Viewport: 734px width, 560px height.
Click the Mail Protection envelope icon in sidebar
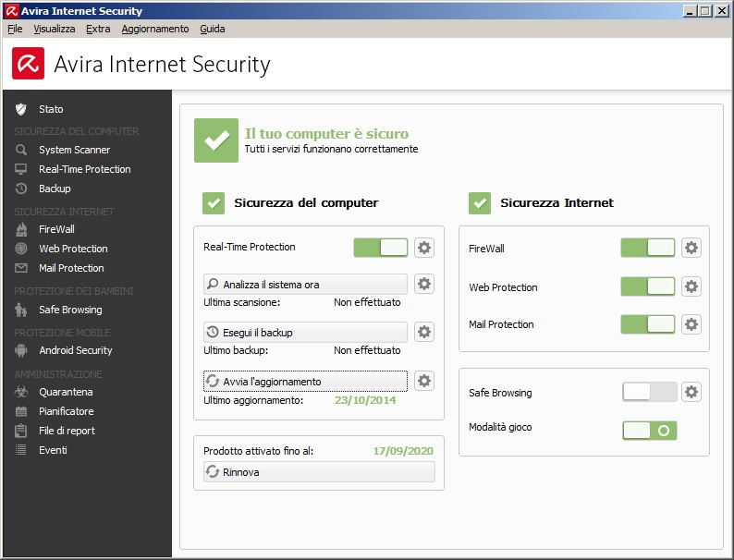click(20, 268)
